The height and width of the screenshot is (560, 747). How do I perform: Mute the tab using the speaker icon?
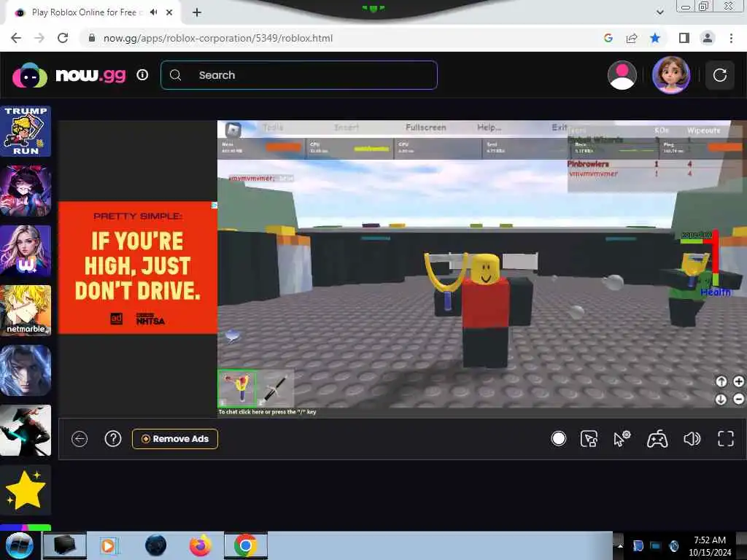153,12
